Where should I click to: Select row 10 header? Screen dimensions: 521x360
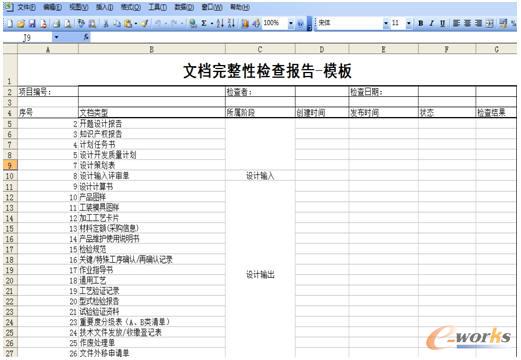(x=10, y=176)
